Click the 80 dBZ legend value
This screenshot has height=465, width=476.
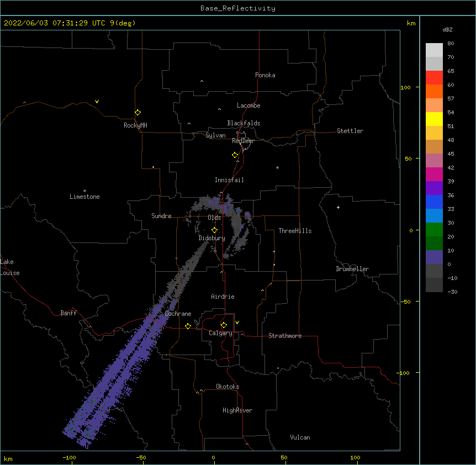pos(451,44)
